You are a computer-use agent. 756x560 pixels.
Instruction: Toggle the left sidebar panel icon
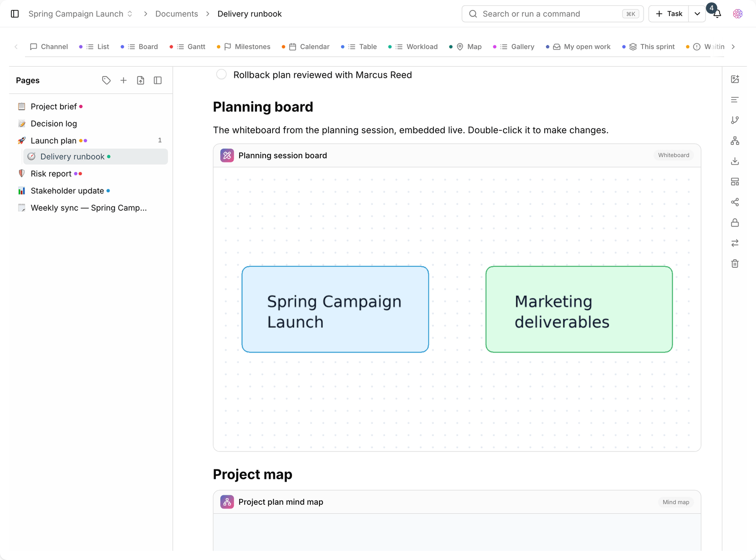pyautogui.click(x=15, y=14)
